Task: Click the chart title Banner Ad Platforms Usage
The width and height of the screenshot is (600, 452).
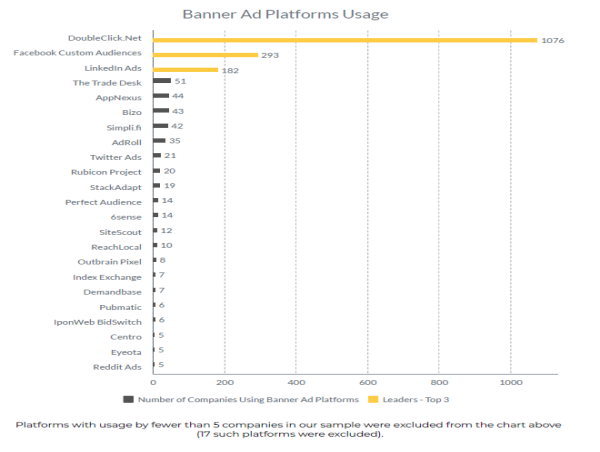Action: tap(285, 15)
